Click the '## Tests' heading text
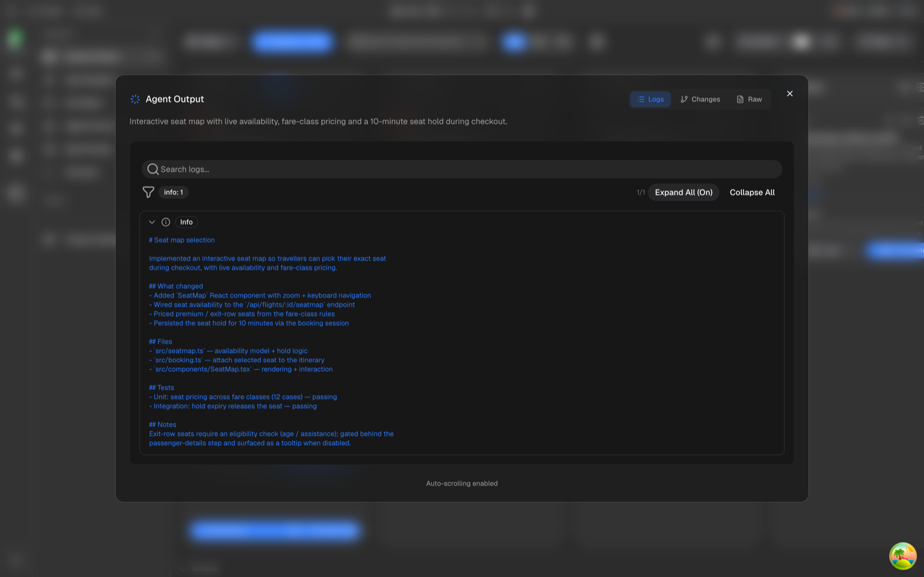The width and height of the screenshot is (924, 577). point(161,388)
